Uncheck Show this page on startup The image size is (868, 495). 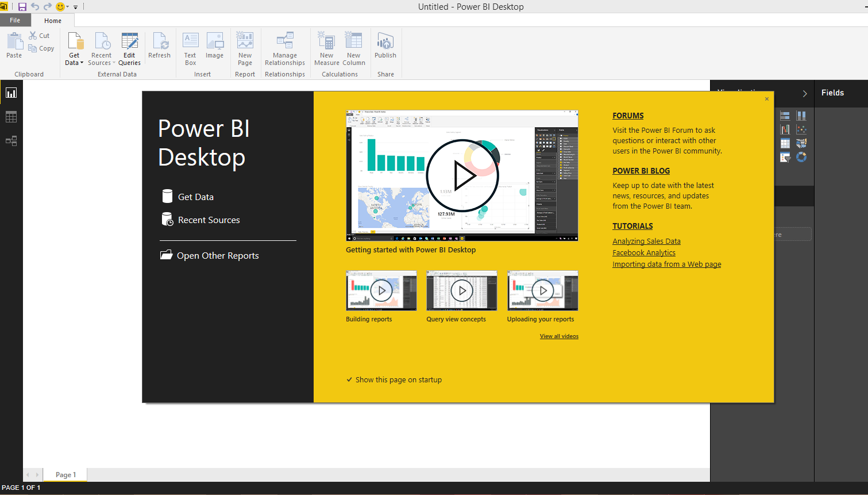tap(349, 379)
